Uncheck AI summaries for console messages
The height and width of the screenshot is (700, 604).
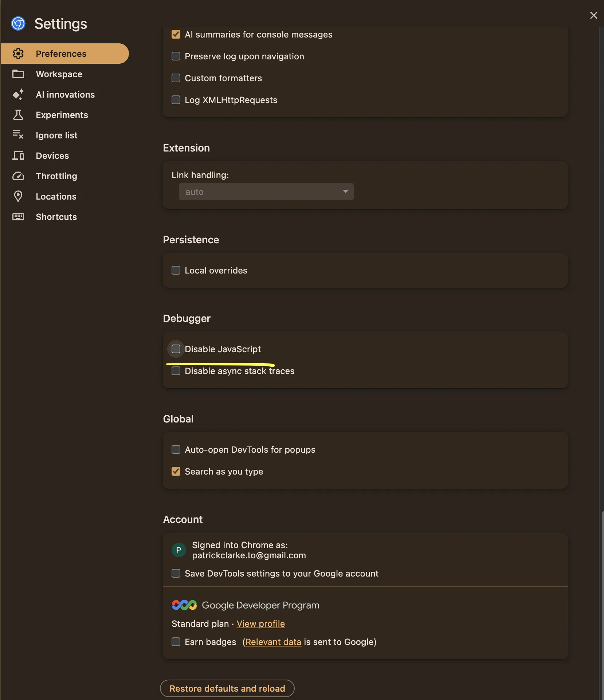[176, 34]
